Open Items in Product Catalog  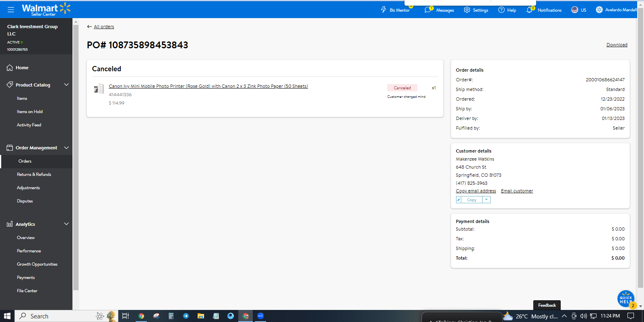coord(22,98)
